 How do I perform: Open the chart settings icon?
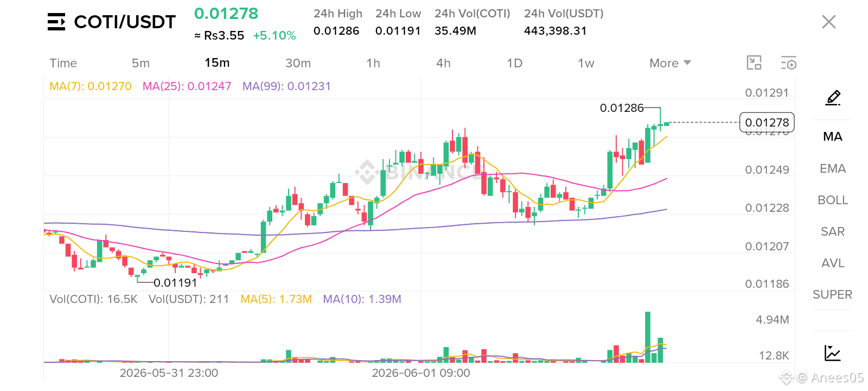click(788, 63)
